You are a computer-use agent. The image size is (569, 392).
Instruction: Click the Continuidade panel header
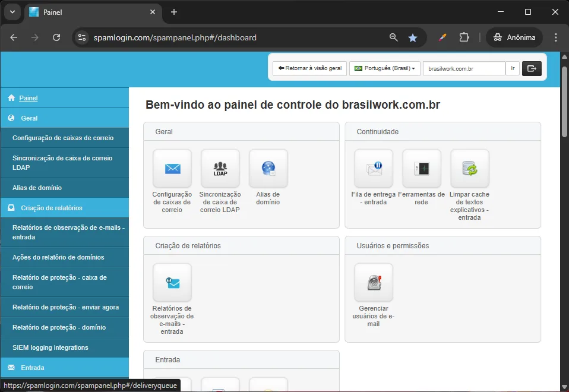point(442,131)
